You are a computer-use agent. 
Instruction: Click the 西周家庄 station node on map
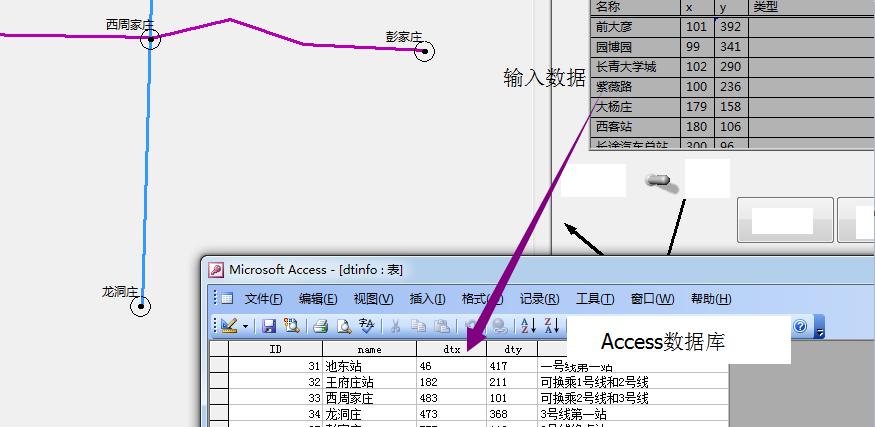150,40
